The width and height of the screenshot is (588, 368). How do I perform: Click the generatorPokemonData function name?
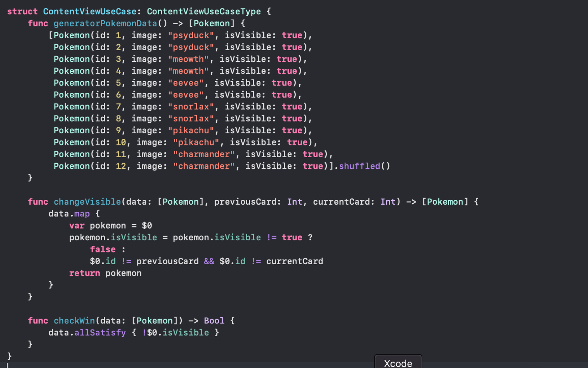pyautogui.click(x=105, y=24)
